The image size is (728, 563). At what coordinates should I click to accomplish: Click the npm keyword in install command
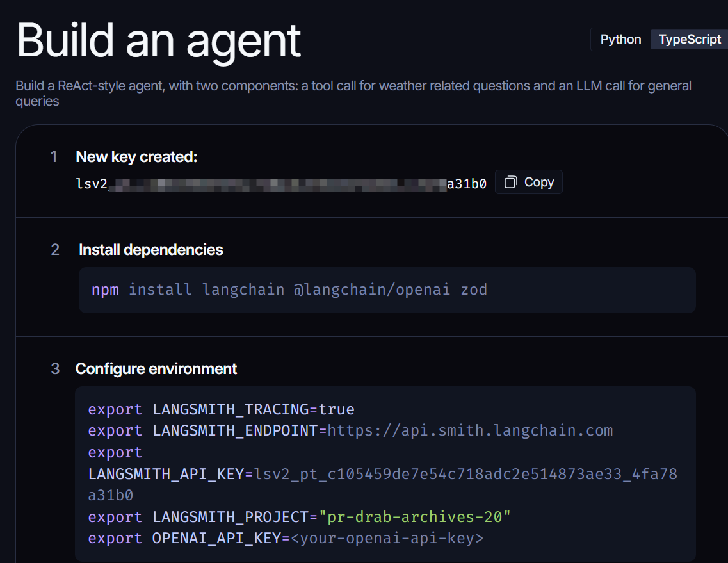(x=105, y=290)
